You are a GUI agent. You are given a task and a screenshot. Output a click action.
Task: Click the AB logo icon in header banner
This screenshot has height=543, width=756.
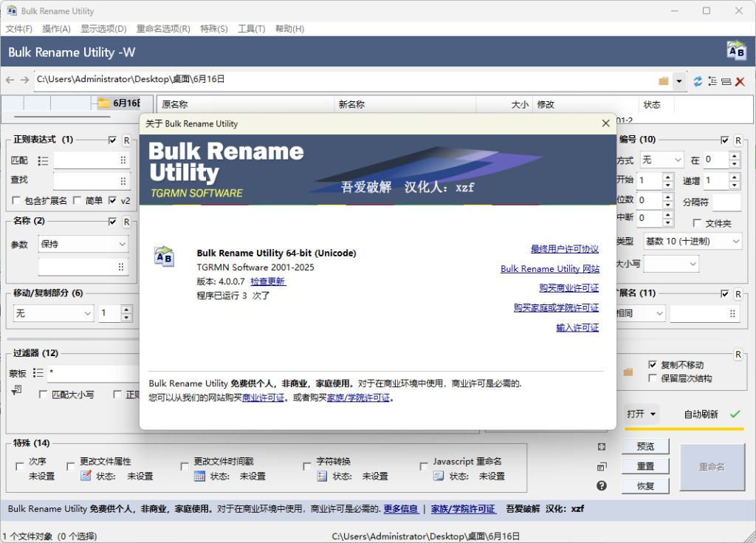[x=736, y=51]
